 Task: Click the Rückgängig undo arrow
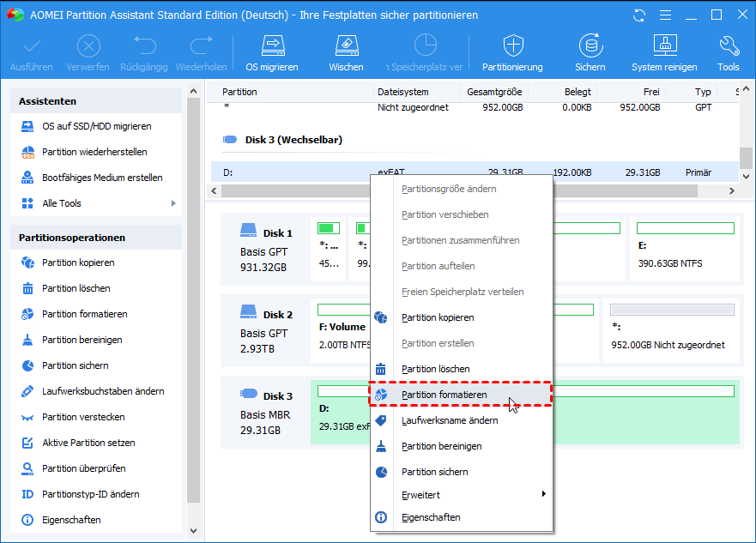click(143, 53)
